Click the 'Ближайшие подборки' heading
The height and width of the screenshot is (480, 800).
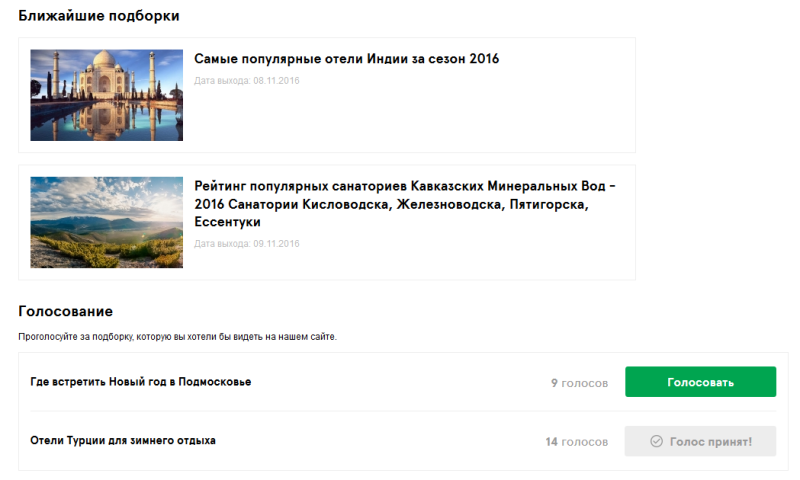tap(99, 16)
